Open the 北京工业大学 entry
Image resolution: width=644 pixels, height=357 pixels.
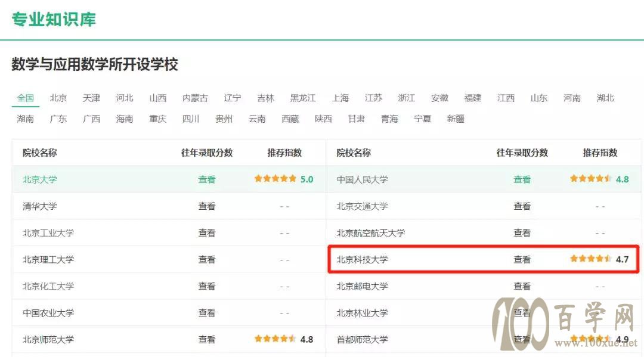[x=48, y=232]
